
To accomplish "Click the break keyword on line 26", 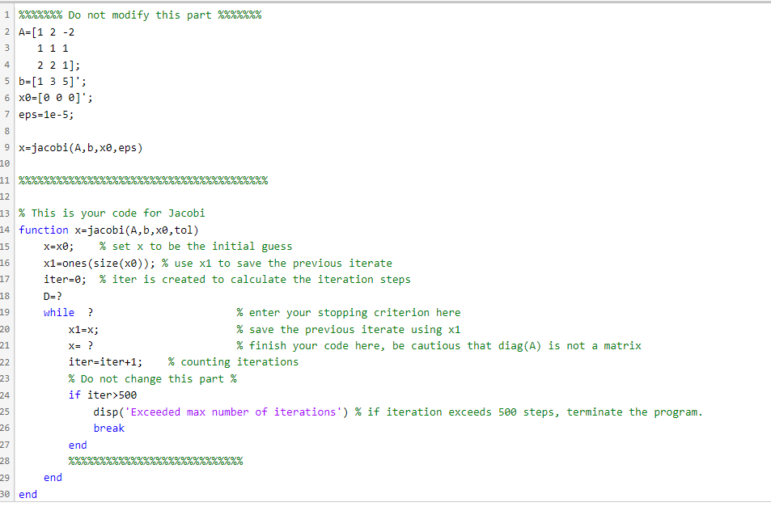I will point(108,428).
